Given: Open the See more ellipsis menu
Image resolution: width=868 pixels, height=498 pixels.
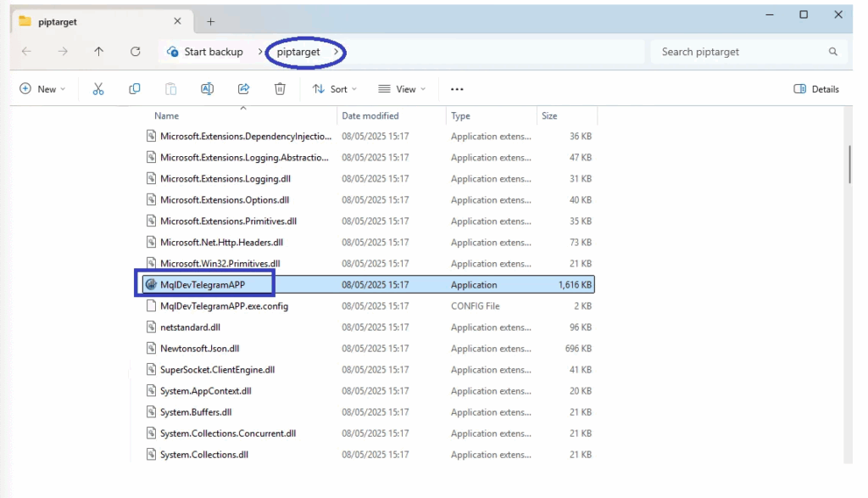Looking at the screenshot, I should tap(457, 89).
